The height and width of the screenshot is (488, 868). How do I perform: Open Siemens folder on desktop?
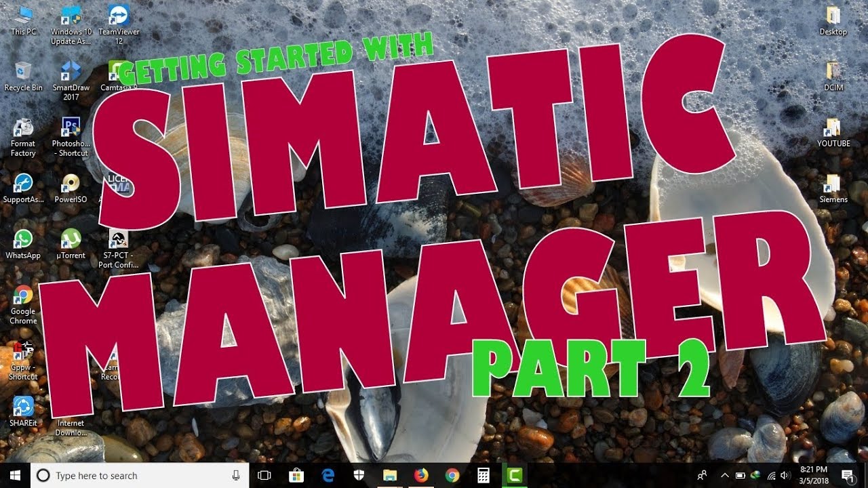(x=833, y=188)
